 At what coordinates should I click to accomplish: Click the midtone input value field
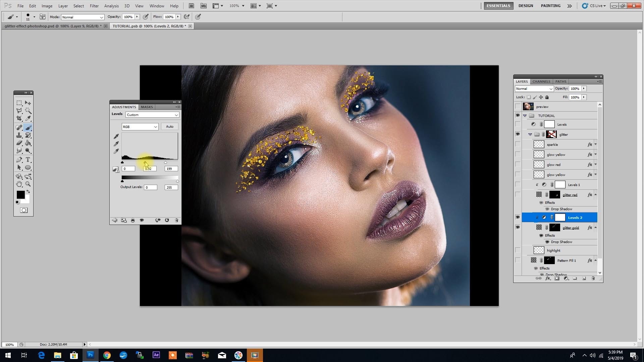[150, 169]
